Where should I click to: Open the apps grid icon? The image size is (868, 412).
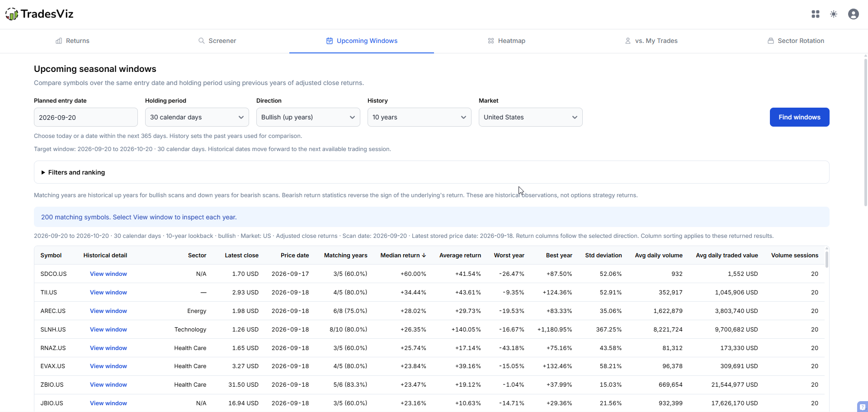(816, 14)
